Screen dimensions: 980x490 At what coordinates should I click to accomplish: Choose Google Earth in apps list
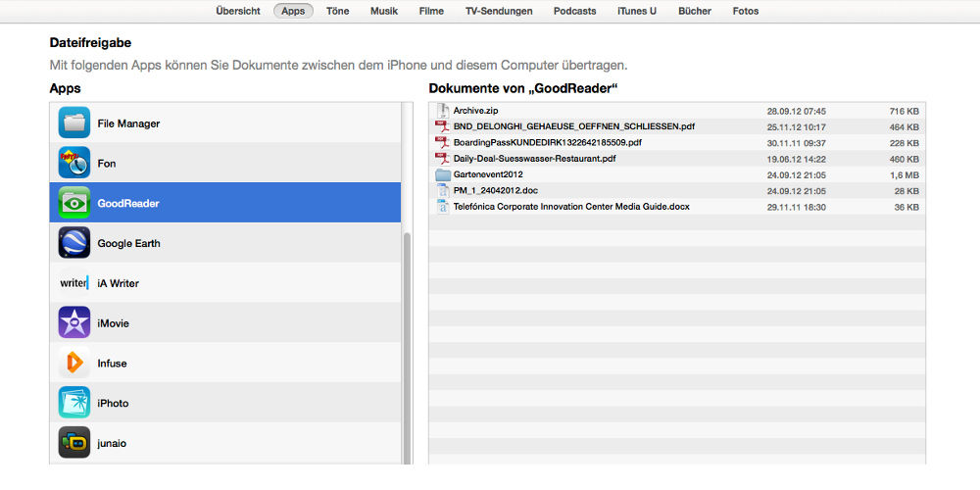[225, 242]
